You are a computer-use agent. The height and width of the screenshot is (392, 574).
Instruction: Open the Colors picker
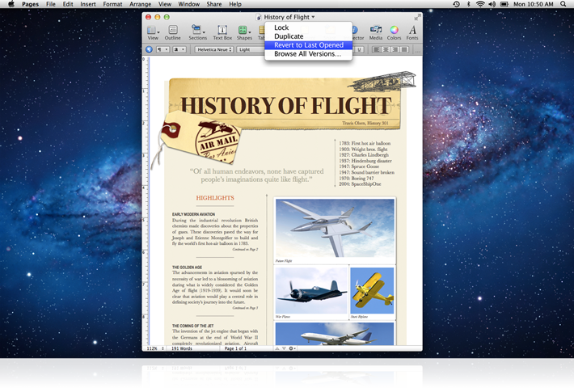click(x=394, y=32)
